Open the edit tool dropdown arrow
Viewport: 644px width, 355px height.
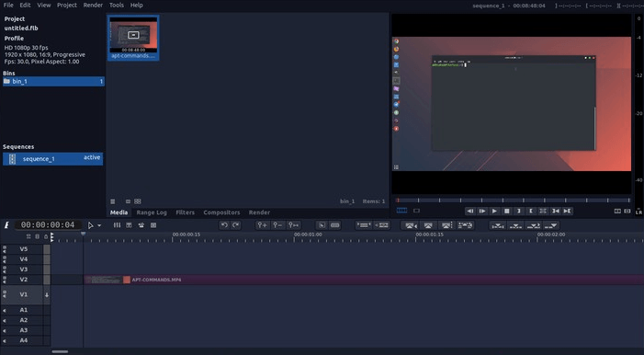click(99, 225)
